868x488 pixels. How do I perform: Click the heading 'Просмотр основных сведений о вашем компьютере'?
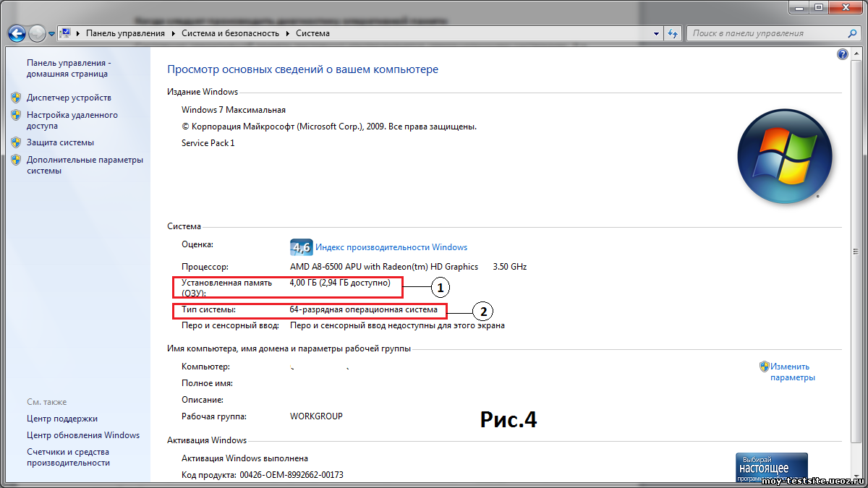point(302,69)
